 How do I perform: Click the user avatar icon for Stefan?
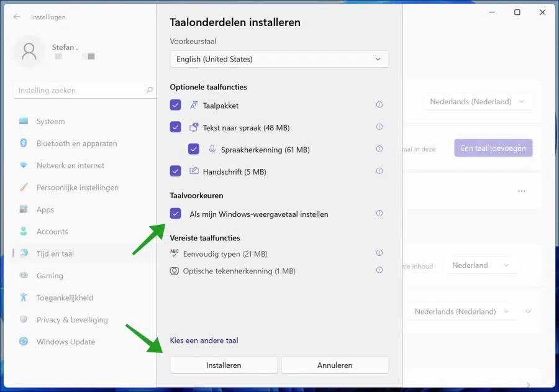29,52
